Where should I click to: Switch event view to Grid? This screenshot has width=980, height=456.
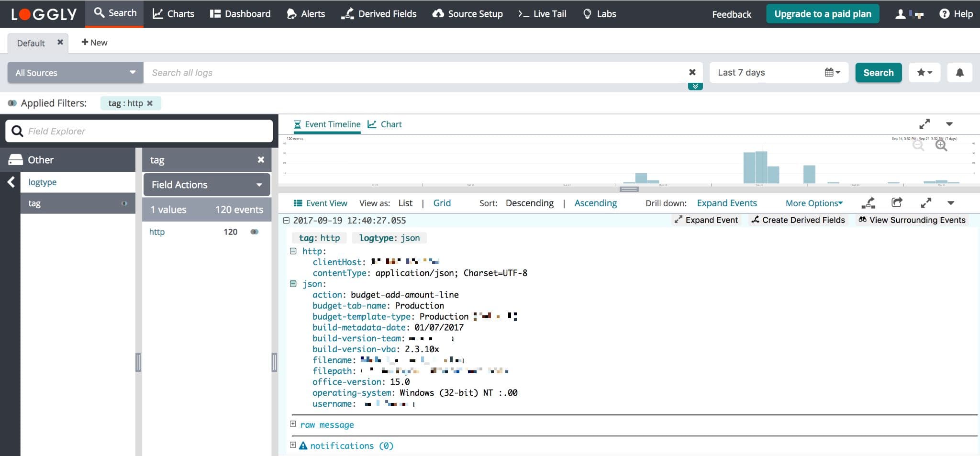click(442, 203)
